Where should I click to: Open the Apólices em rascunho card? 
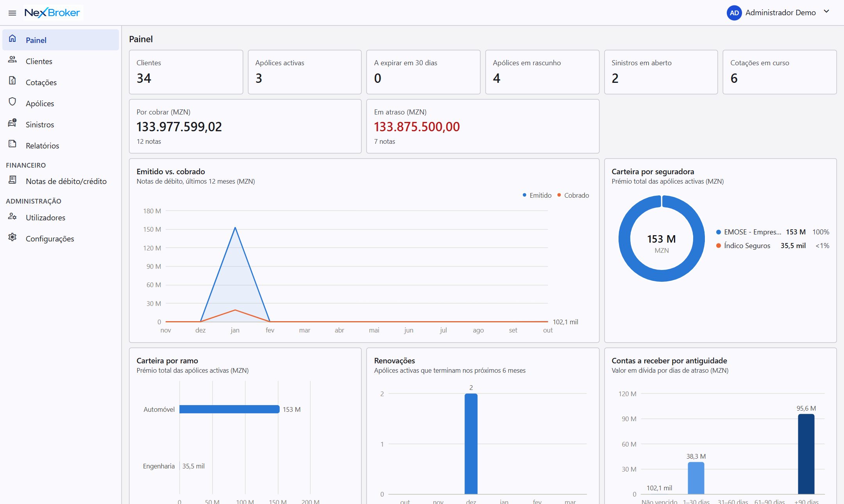point(542,72)
